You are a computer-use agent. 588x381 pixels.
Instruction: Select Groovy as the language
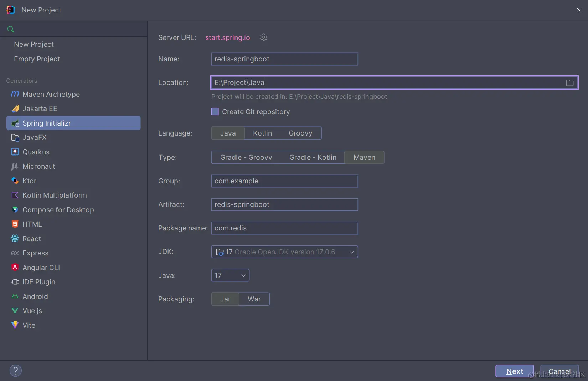(x=300, y=133)
